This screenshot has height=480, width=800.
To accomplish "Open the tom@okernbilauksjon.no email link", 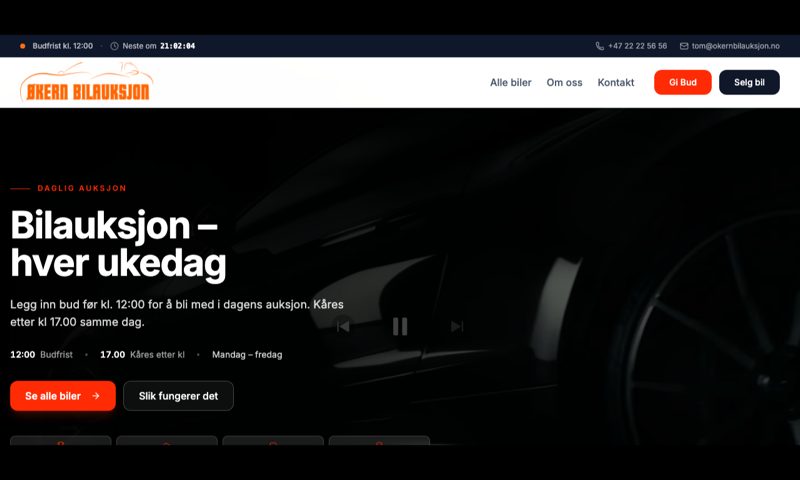I will (736, 46).
